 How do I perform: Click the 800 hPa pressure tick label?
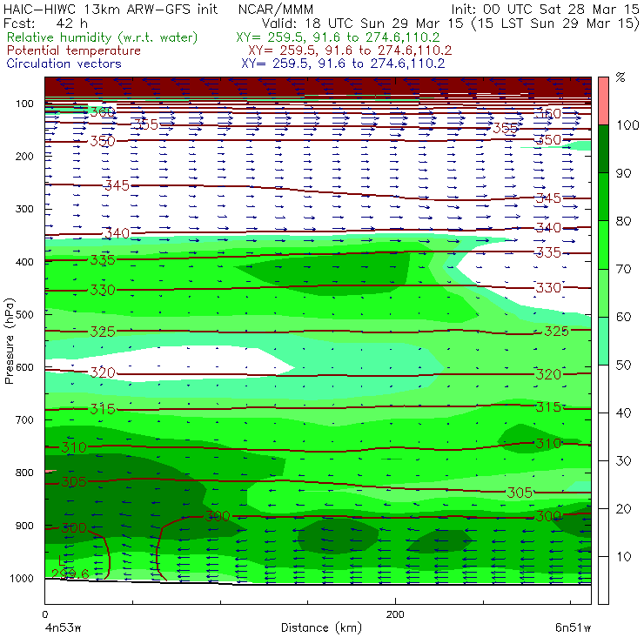point(24,473)
